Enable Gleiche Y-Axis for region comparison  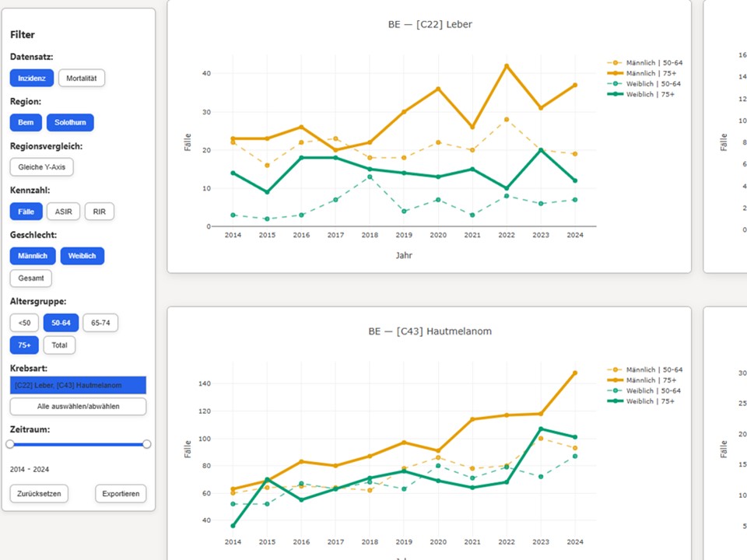tap(41, 167)
